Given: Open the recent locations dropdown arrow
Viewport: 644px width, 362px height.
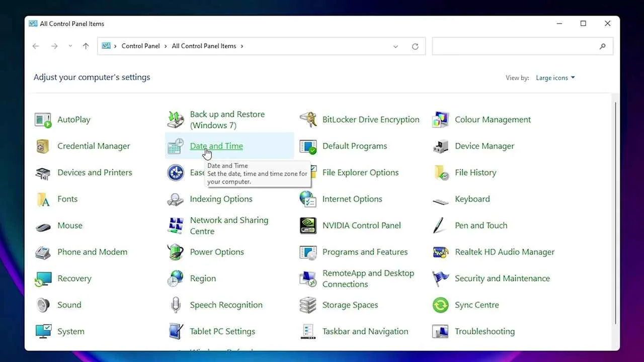Looking at the screenshot, I should click(x=70, y=46).
